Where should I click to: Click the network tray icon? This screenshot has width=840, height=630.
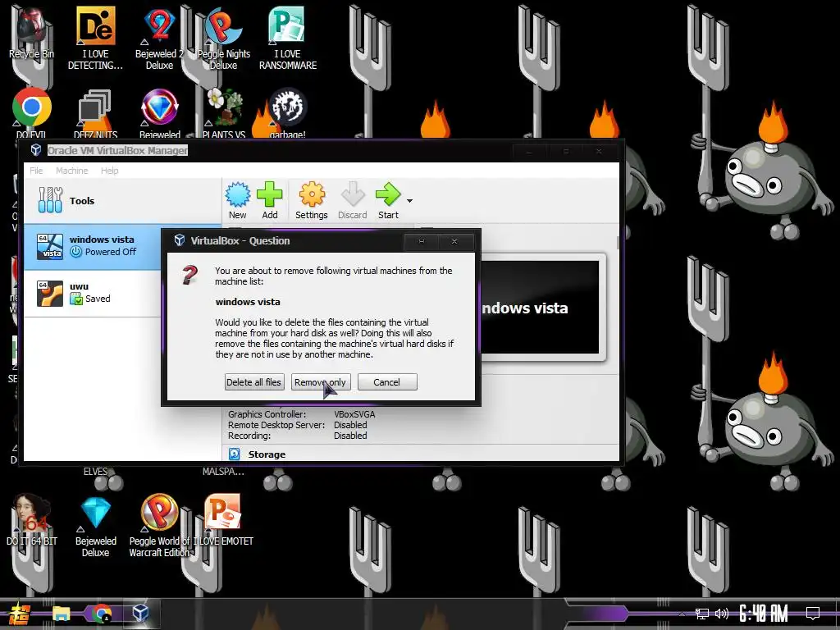(702, 614)
